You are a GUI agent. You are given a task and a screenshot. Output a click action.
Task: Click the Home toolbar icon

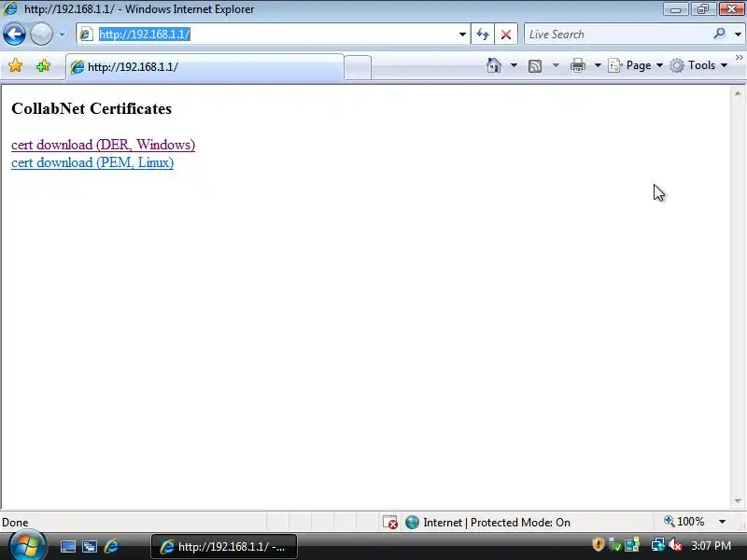494,65
